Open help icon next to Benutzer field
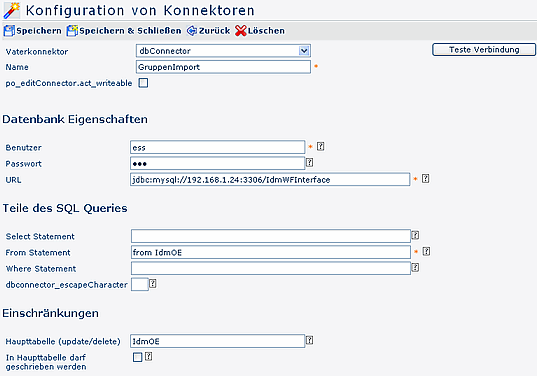The image size is (537, 376). click(x=321, y=147)
